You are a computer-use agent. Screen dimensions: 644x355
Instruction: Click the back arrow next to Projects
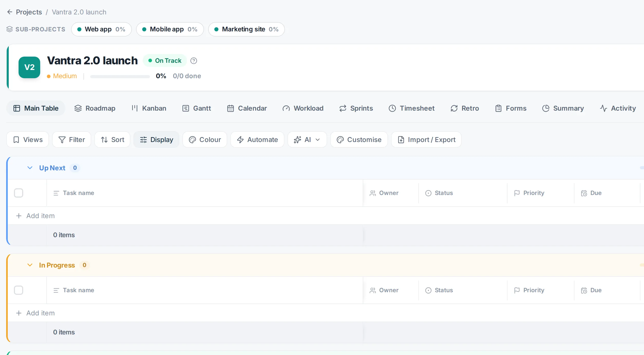(10, 12)
